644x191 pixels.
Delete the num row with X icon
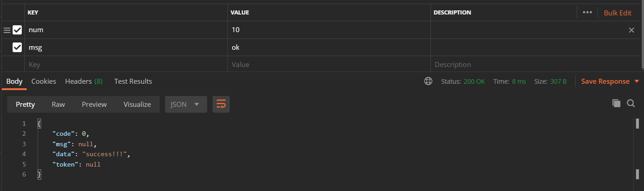coord(631,30)
